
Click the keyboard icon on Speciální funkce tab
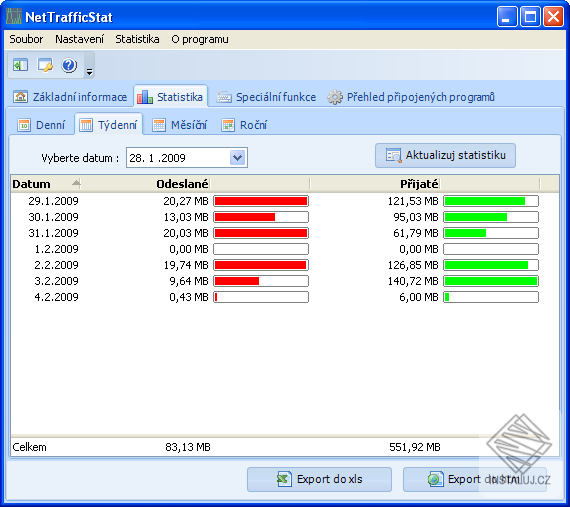pyautogui.click(x=224, y=97)
